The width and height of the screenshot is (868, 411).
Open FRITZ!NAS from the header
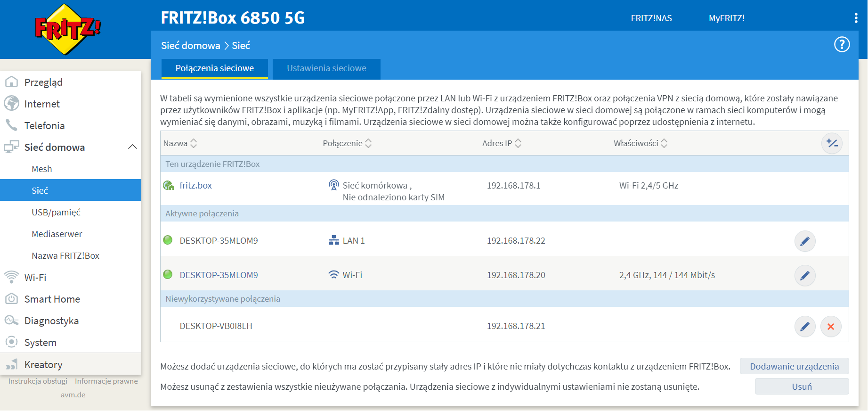click(x=651, y=18)
